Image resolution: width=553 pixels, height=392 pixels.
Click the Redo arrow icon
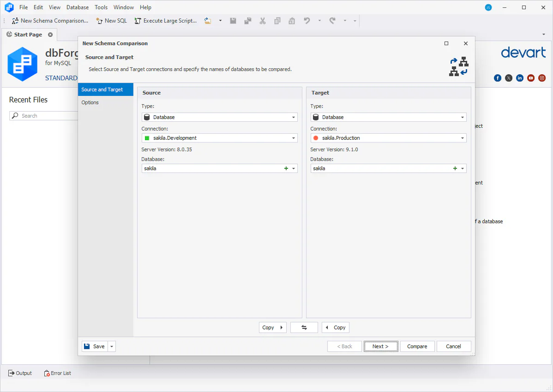[x=332, y=21]
